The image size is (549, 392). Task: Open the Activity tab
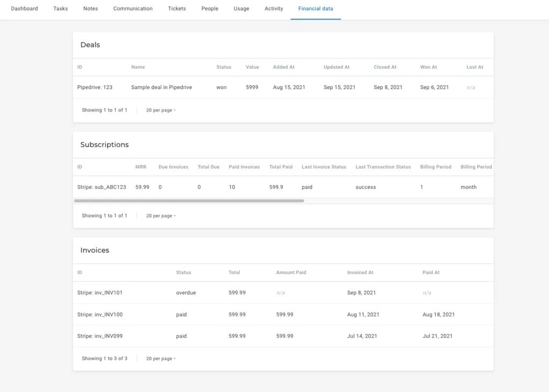274,9
